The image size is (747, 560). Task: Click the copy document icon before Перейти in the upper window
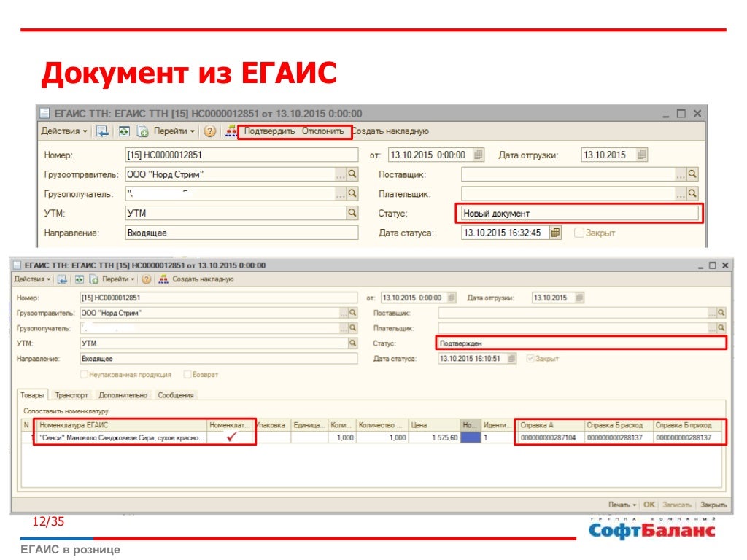coord(142,131)
